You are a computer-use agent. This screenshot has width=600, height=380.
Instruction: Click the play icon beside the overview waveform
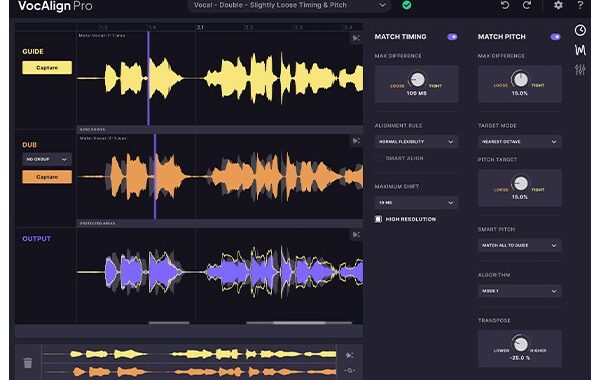coord(349,355)
